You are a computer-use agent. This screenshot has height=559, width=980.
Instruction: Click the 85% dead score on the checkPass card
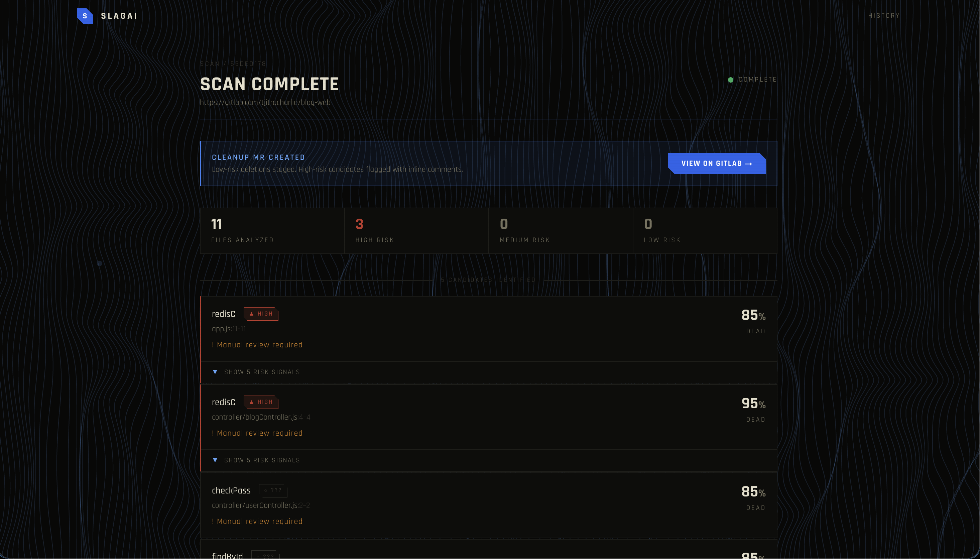(x=754, y=492)
